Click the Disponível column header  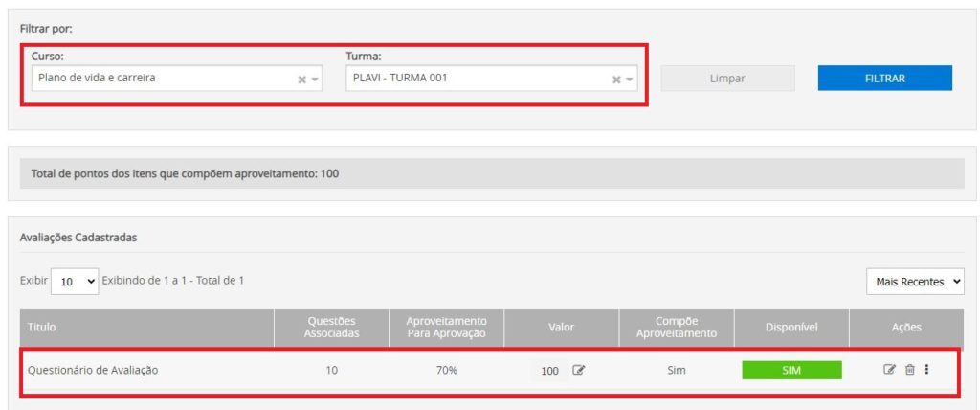(x=791, y=327)
